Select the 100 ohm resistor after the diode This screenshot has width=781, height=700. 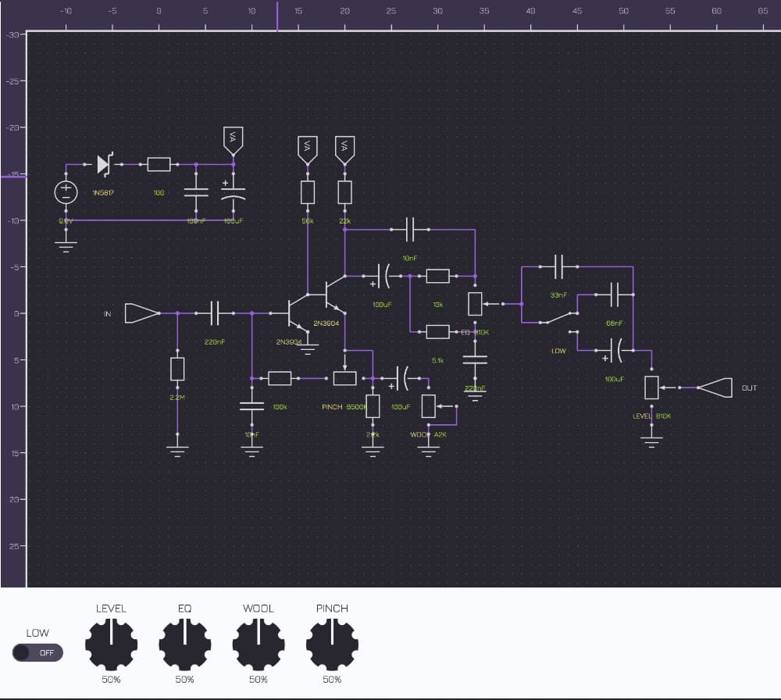pos(159,164)
